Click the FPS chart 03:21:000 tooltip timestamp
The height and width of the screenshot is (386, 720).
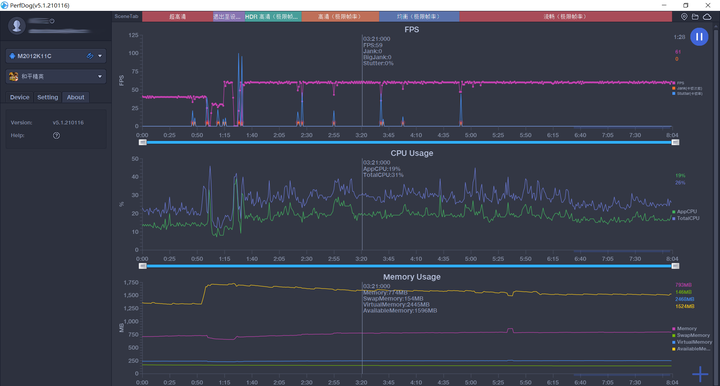pos(377,39)
